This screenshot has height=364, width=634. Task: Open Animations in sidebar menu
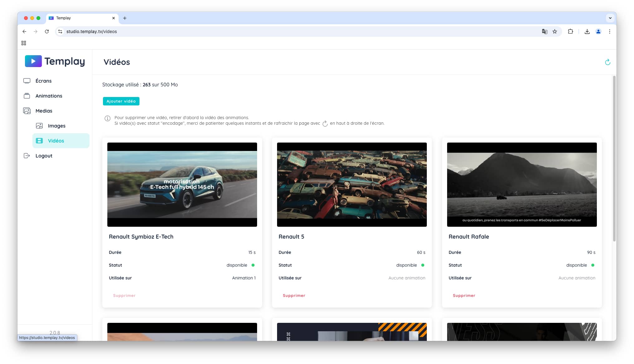(49, 96)
